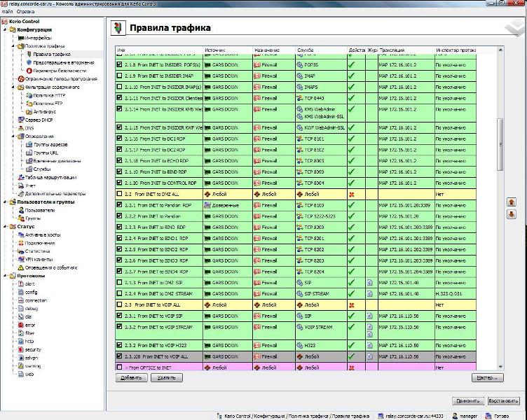Collapse the Определения tree node
This screenshot has height=420, width=527.
pyautogui.click(x=13, y=136)
